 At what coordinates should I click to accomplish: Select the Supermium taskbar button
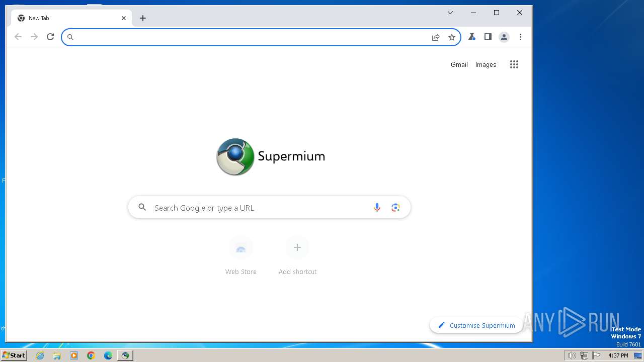pos(125,355)
